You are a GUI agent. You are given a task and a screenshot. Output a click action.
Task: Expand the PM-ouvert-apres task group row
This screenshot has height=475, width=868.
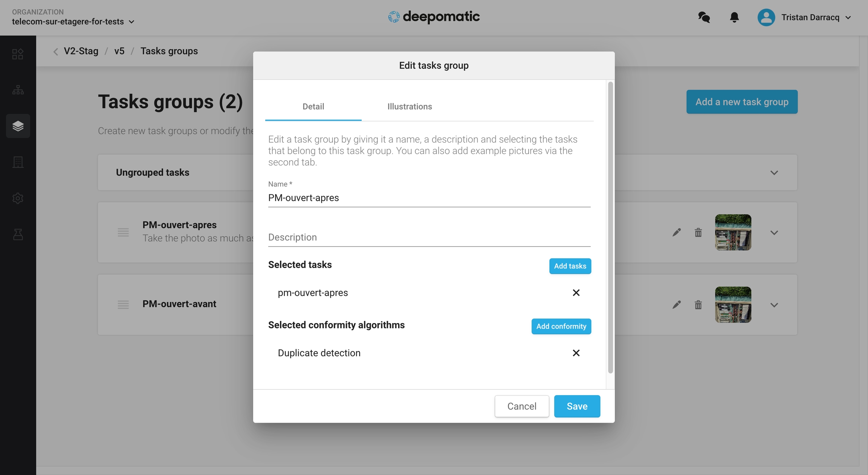774,233
